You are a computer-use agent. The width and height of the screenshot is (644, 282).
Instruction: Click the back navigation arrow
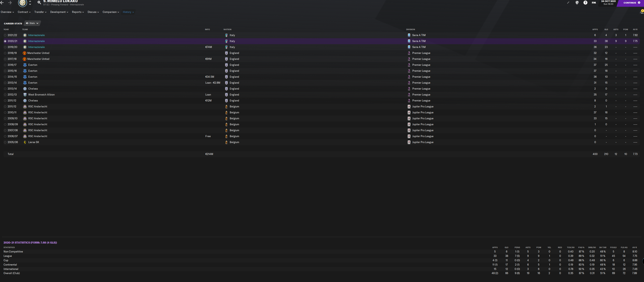pyautogui.click(x=2, y=3)
